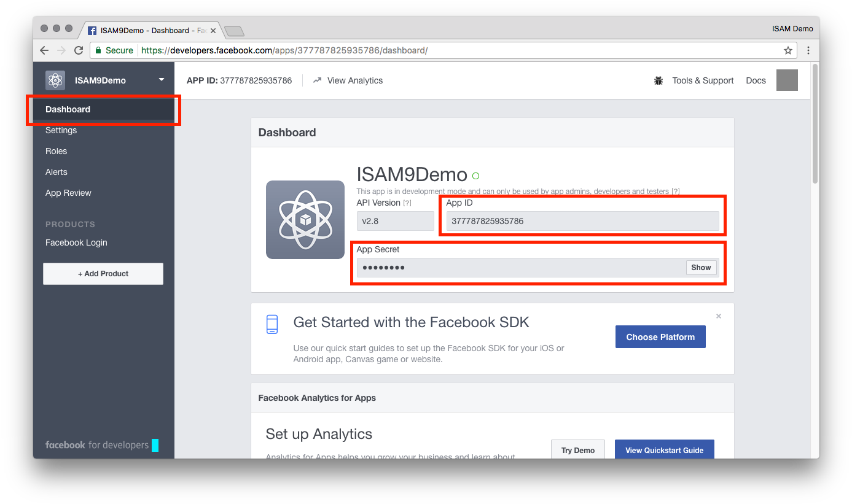The width and height of the screenshot is (852, 504).
Task: Open the user profile avatar
Action: 787,80
